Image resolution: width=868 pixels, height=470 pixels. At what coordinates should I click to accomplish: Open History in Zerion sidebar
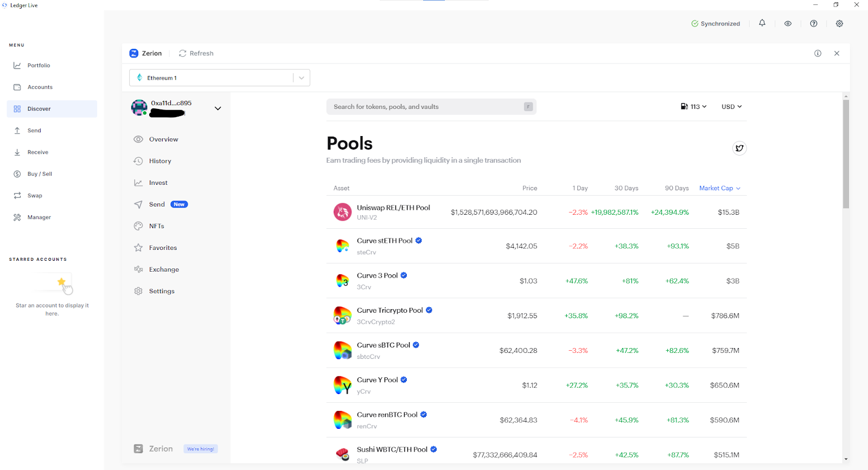click(160, 161)
